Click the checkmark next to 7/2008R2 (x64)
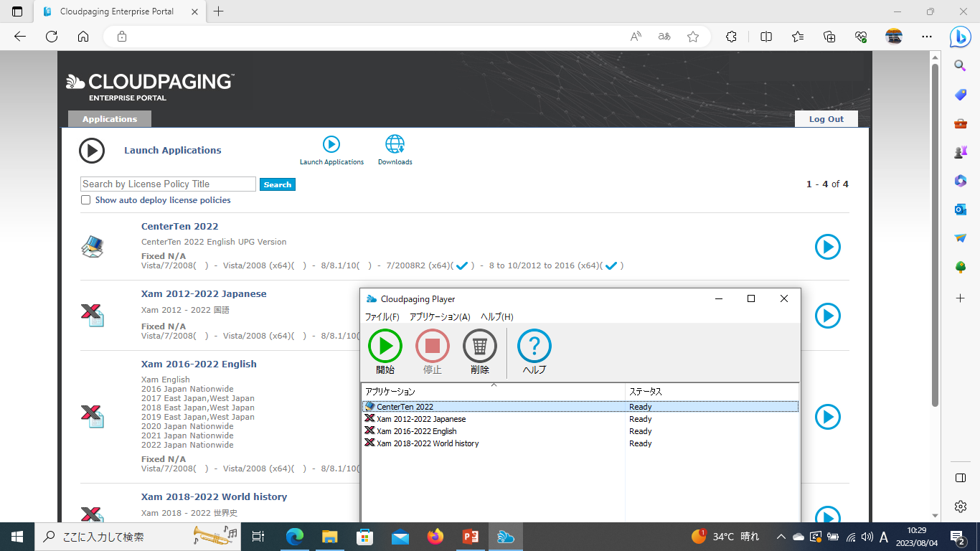Screen dimensions: 980x551 pos(463,265)
